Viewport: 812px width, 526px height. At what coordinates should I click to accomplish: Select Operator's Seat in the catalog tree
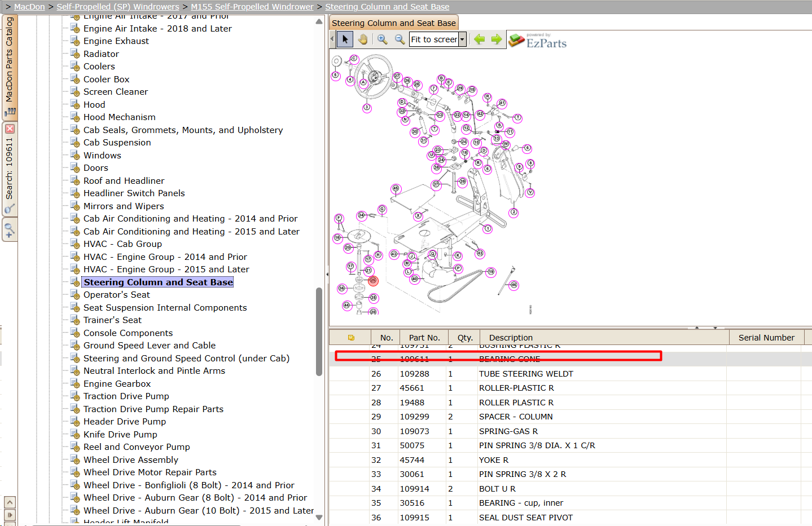pyautogui.click(x=117, y=295)
